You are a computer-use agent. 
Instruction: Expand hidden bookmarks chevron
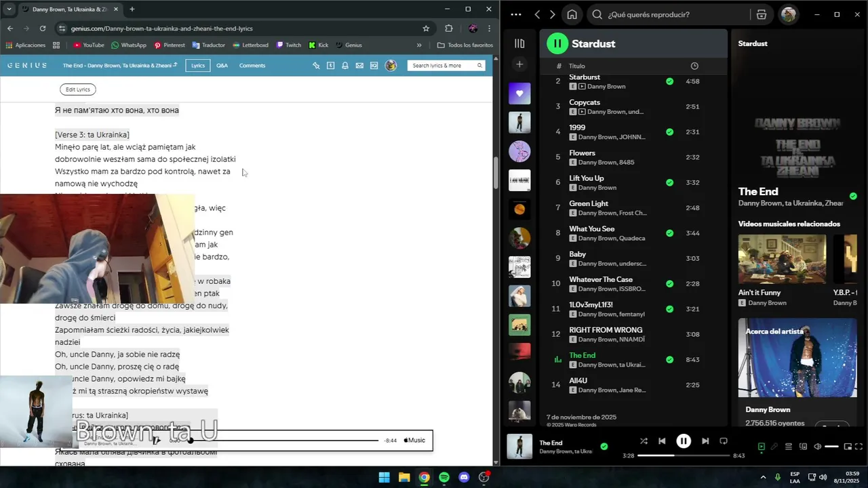point(419,45)
